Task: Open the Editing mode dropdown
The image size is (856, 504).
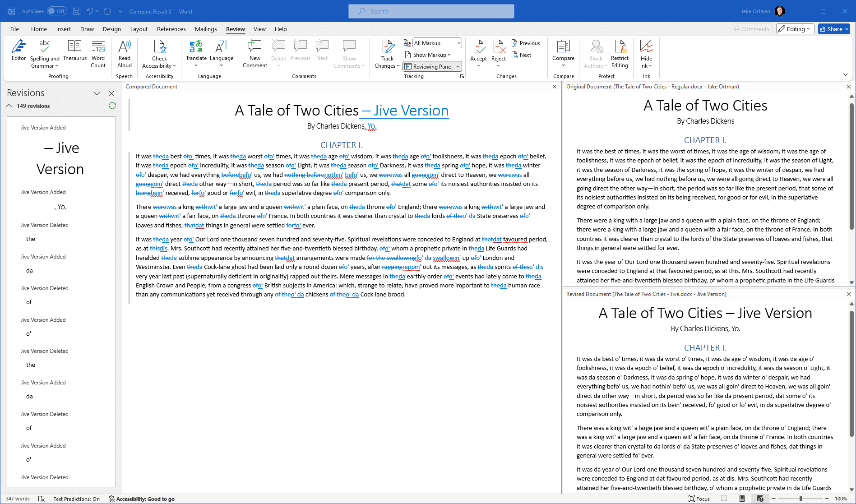Action: click(x=795, y=29)
